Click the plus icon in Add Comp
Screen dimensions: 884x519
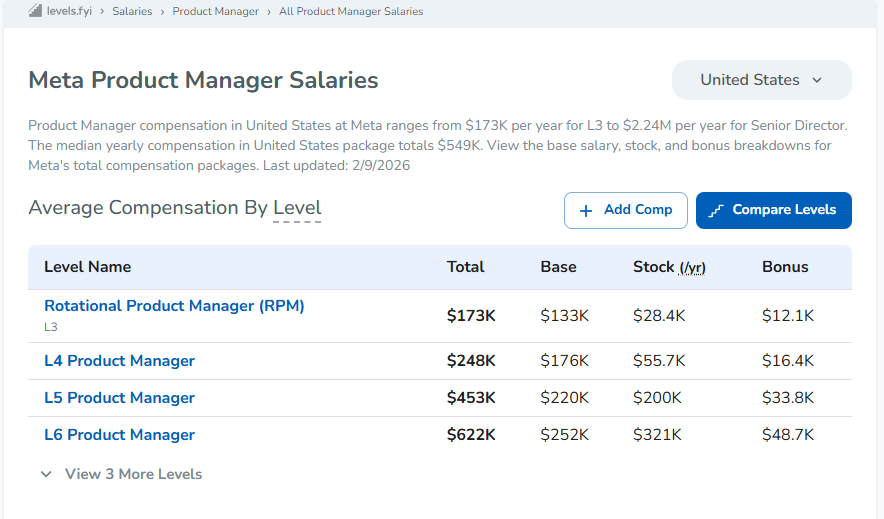[585, 210]
